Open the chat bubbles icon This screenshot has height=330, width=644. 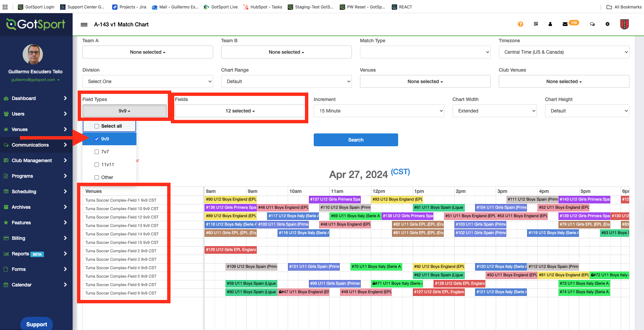(x=592, y=24)
